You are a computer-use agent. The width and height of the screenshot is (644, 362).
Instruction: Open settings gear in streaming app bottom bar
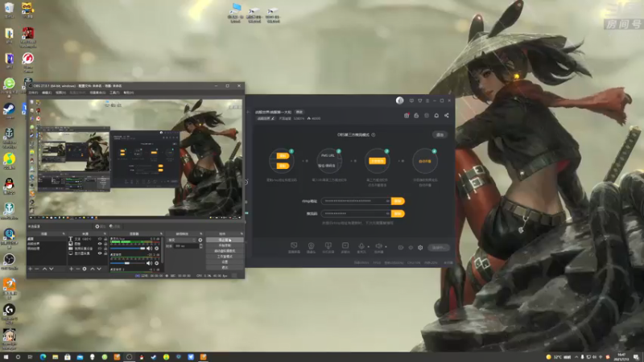click(x=420, y=248)
